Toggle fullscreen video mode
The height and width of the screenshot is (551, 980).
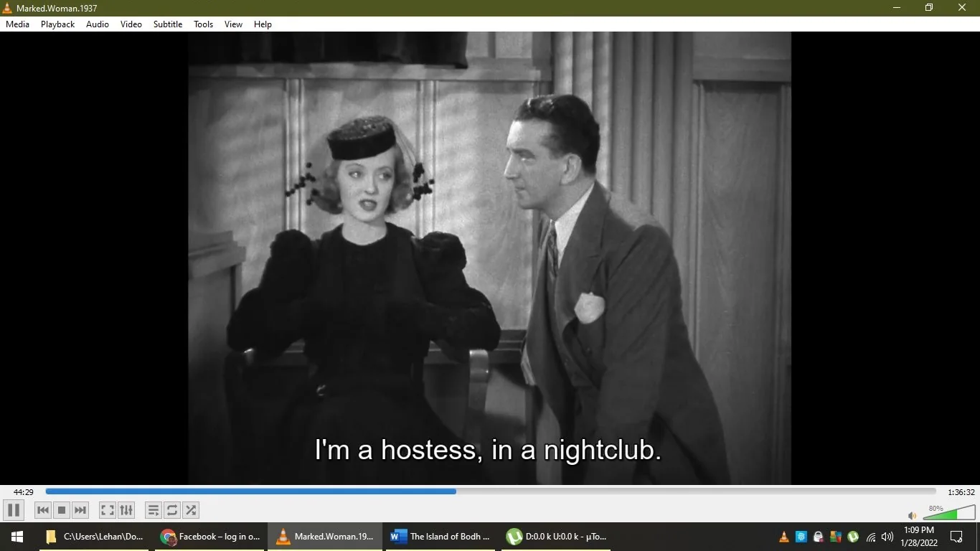(x=108, y=510)
